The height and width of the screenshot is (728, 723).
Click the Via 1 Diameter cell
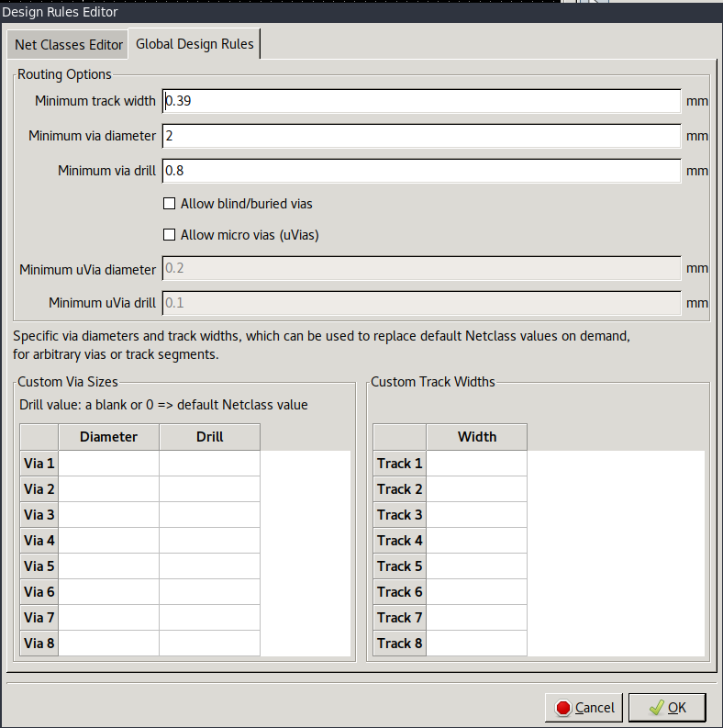tap(108, 464)
